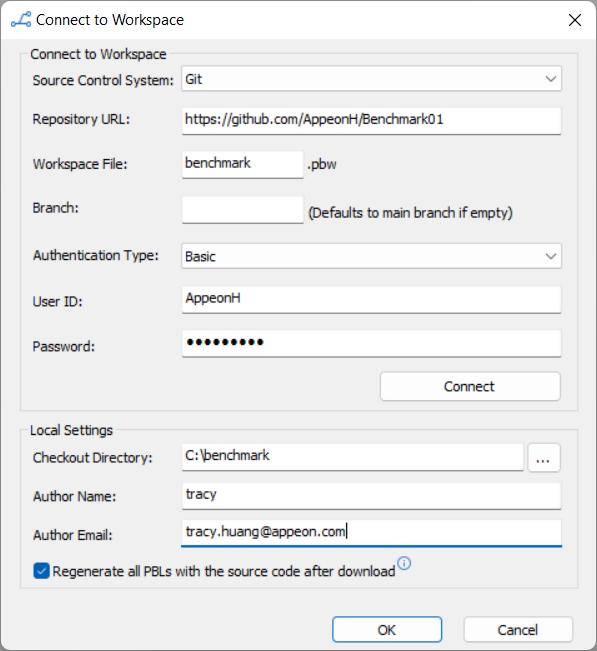This screenshot has width=597, height=651.
Task: Close the Connect to Workspace dialog
Action: tap(575, 20)
